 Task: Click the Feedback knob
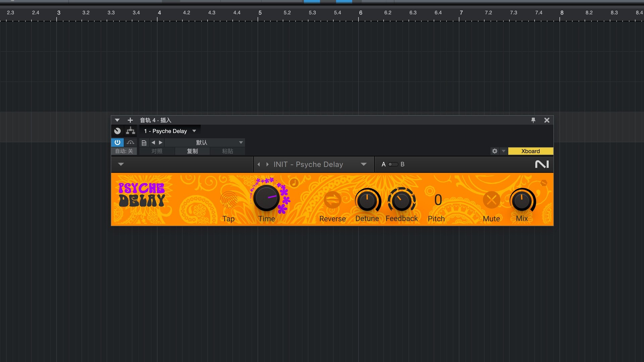pos(401,200)
